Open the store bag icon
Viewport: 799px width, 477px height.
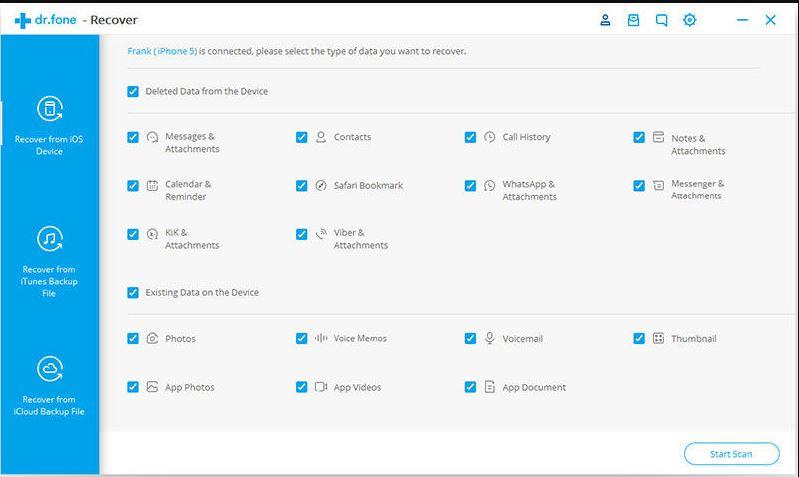click(x=633, y=20)
